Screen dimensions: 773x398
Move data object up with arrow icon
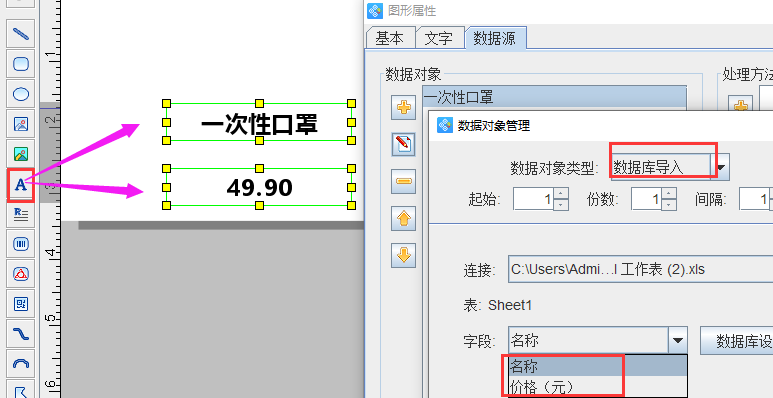(404, 218)
